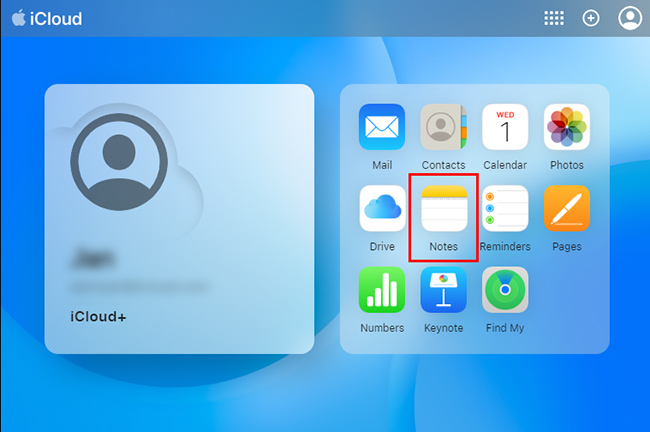Open the Numbers app icon
This screenshot has height=432, width=650.
click(382, 290)
